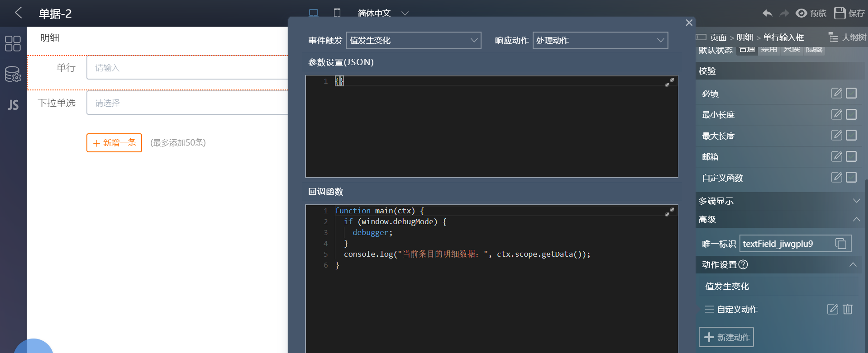Edit the 必填 validation rule
The image size is (868, 353).
pyautogui.click(x=837, y=93)
